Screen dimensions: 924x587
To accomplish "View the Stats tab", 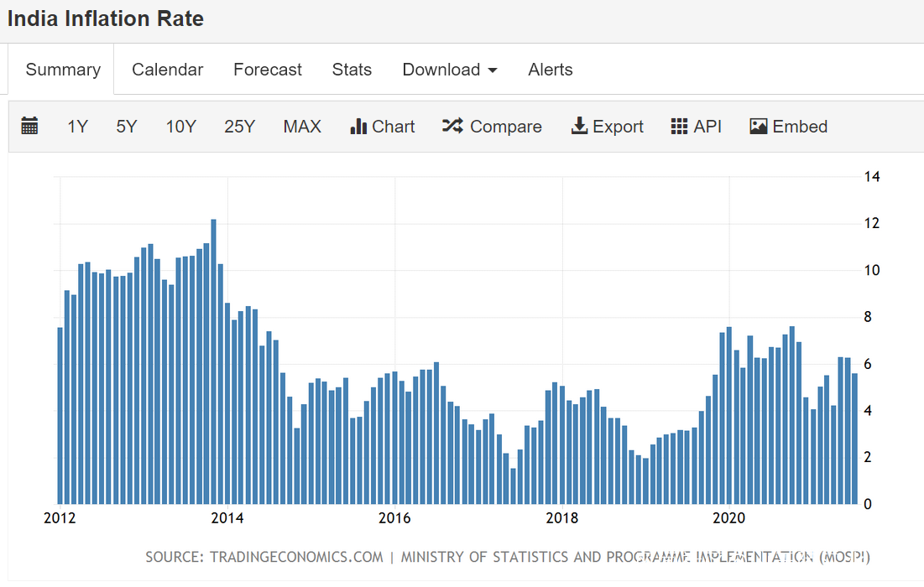I will pyautogui.click(x=352, y=70).
